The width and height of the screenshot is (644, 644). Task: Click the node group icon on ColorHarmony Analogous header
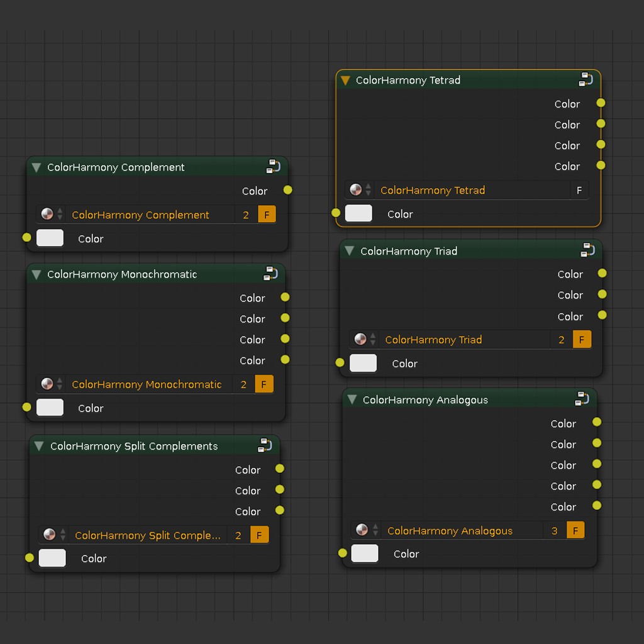pyautogui.click(x=582, y=399)
